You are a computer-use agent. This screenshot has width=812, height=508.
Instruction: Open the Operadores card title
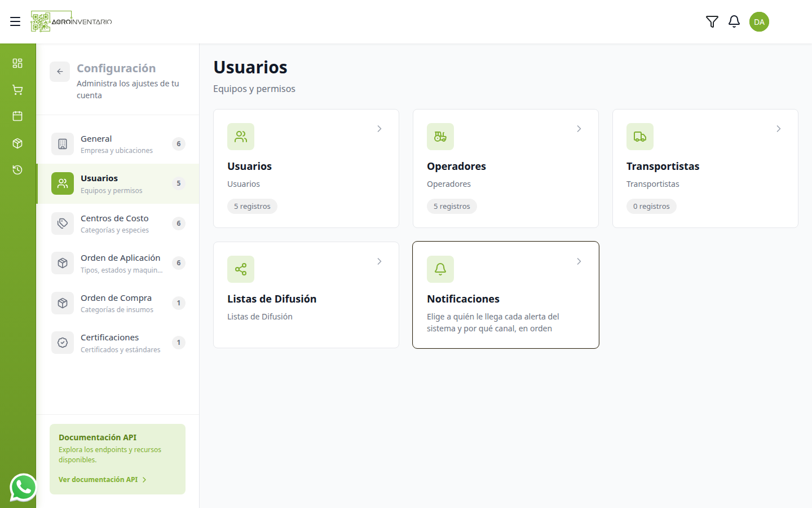pos(456,167)
